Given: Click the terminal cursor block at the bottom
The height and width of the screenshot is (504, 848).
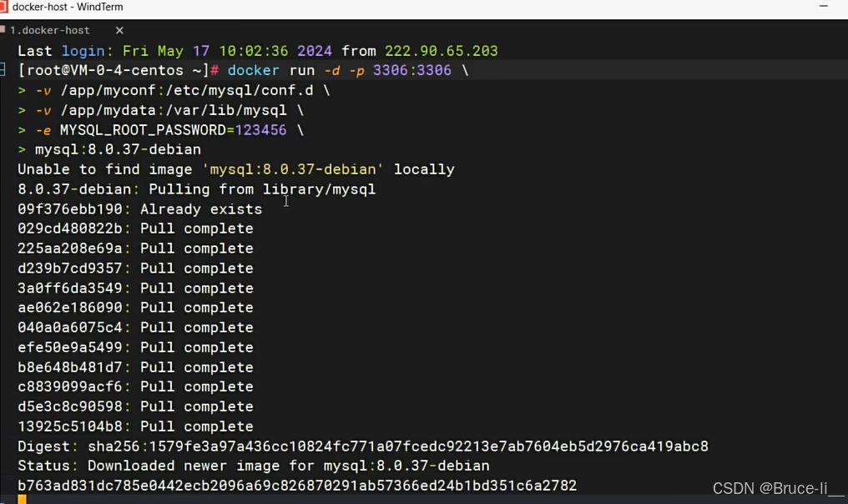Looking at the screenshot, I should (22, 499).
